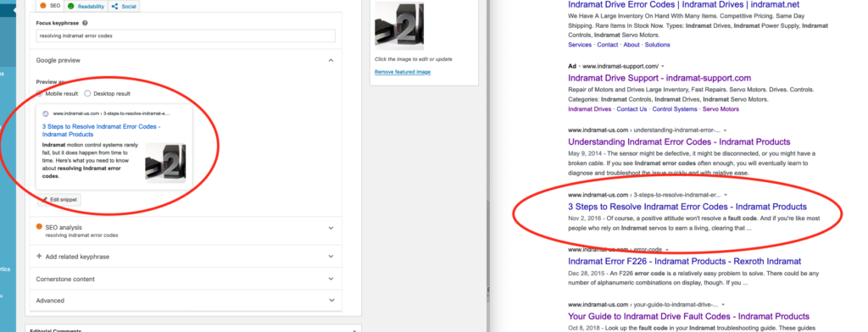Click the 'resolving indramat error codes' subtitle under SEO analysis
Image resolution: width=868 pixels, height=332 pixels.
pos(81,235)
